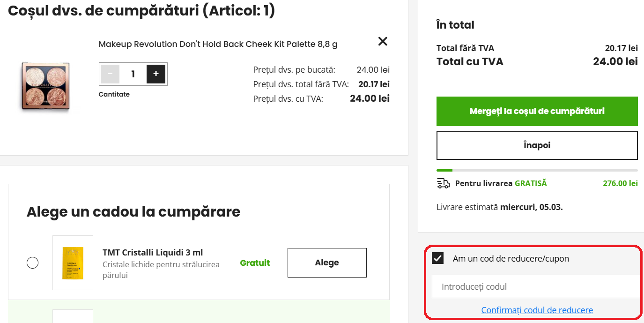Click 'Confirmați codul de reducere' link
Screen dimensions: 644x323
(537, 309)
